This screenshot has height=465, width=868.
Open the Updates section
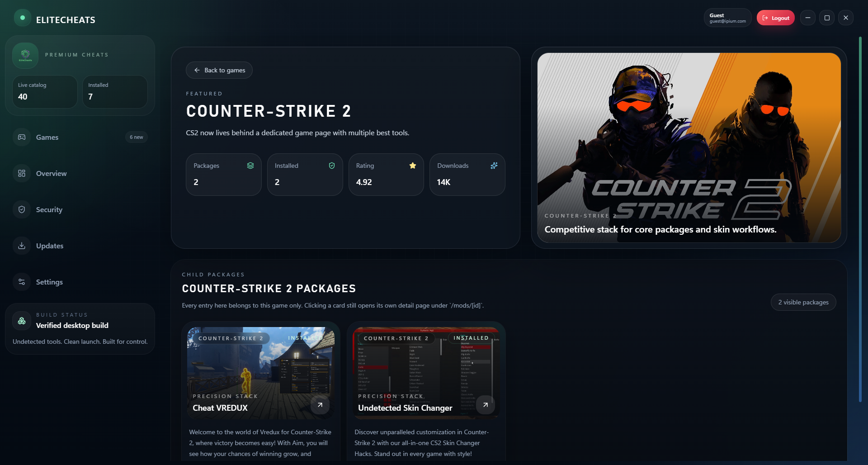coord(80,246)
